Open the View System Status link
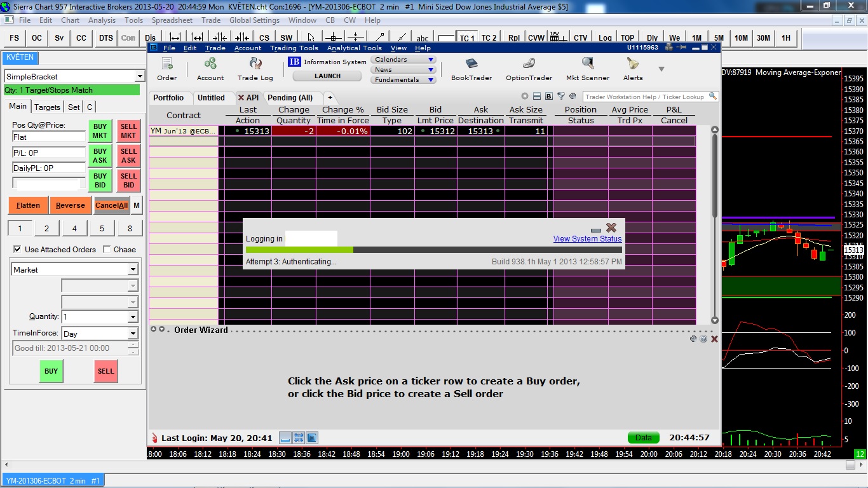The width and height of the screenshot is (868, 488). [587, 239]
